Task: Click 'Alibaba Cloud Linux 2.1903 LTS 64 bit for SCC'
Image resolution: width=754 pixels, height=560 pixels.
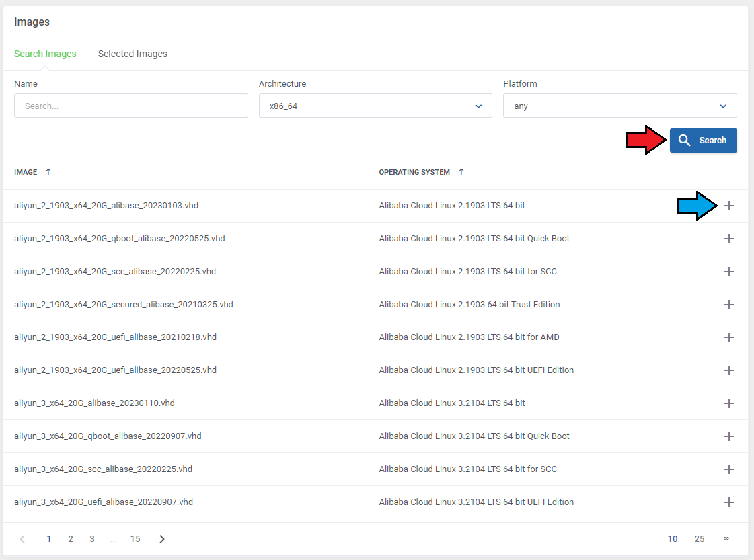Action: pyautogui.click(x=468, y=272)
